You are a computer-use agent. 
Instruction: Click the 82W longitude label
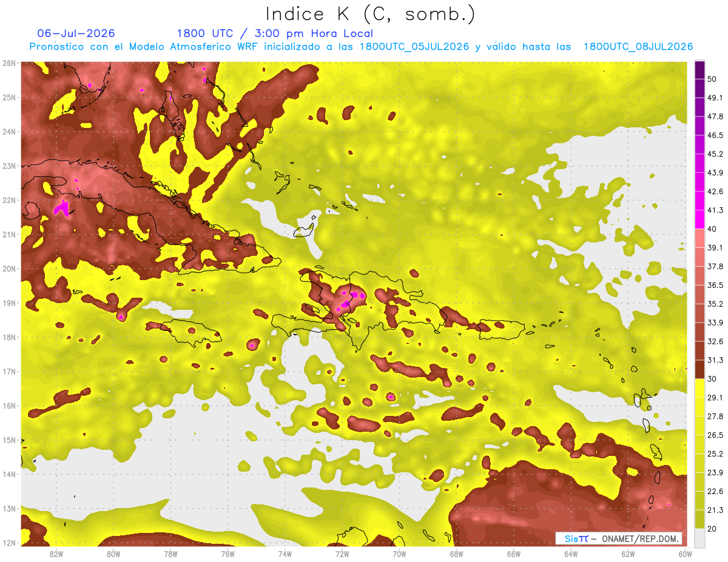tap(56, 554)
